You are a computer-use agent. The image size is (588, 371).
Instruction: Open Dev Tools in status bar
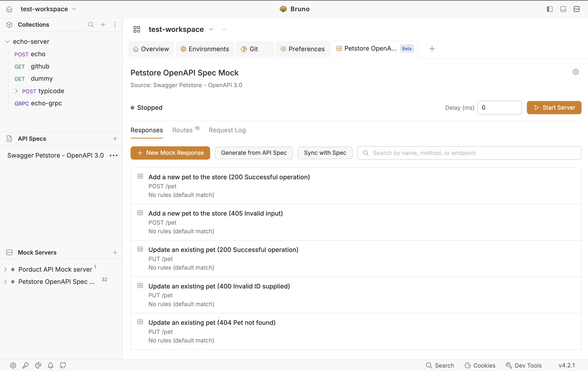[524, 365]
